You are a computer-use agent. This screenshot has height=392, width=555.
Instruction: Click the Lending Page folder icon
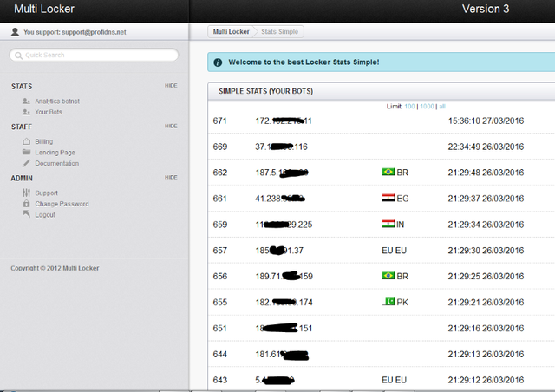pos(26,153)
